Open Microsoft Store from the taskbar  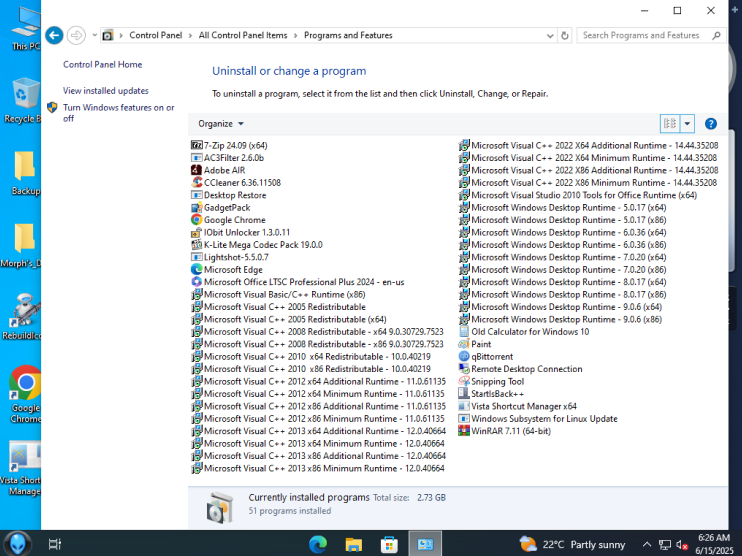click(389, 544)
